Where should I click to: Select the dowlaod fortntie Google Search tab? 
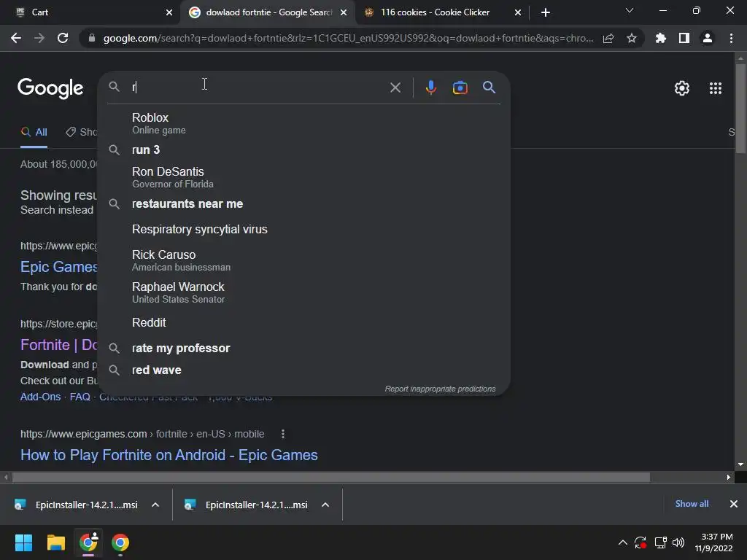coord(268,12)
